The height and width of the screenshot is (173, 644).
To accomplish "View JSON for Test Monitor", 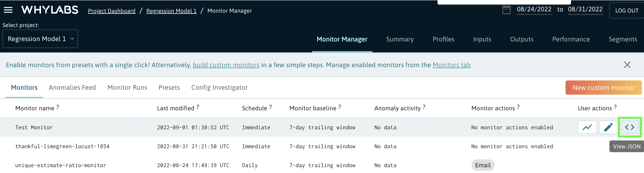I will [630, 127].
